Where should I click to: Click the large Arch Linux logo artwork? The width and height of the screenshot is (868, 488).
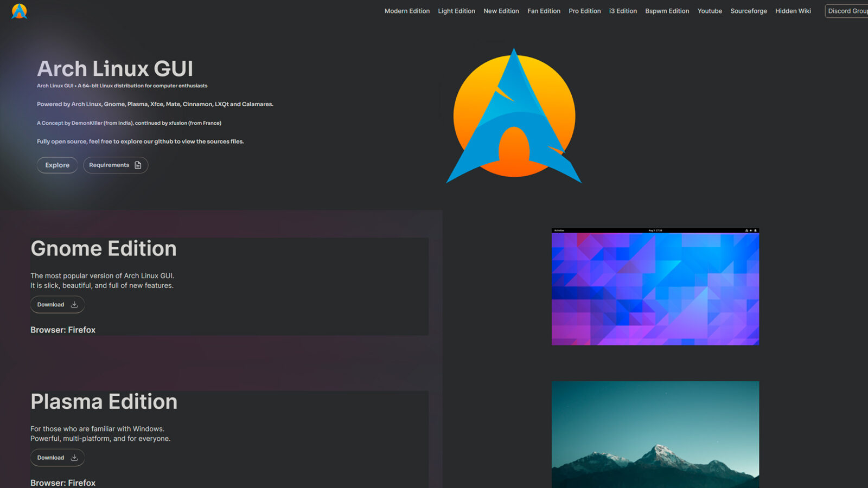pos(513,116)
